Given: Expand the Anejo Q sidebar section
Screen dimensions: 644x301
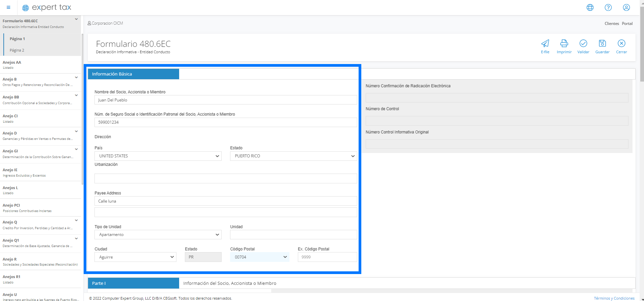Looking at the screenshot, I should pos(76,220).
